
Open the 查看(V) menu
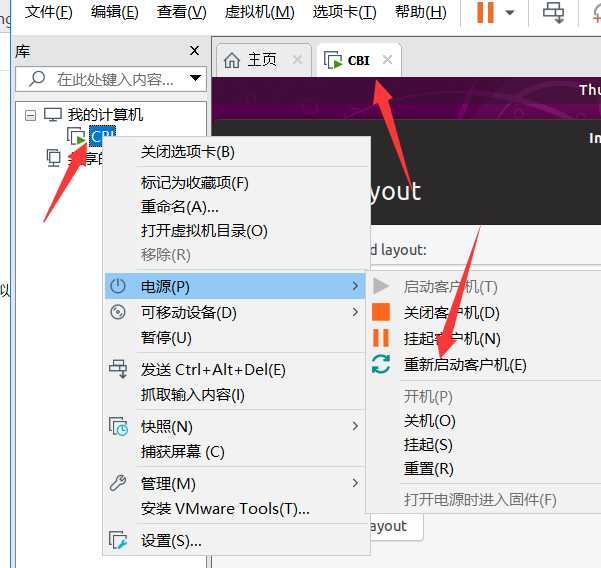pyautogui.click(x=181, y=12)
